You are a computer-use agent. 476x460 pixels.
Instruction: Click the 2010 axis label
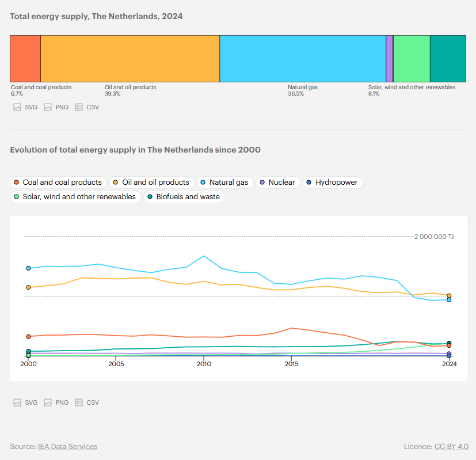[x=204, y=364]
